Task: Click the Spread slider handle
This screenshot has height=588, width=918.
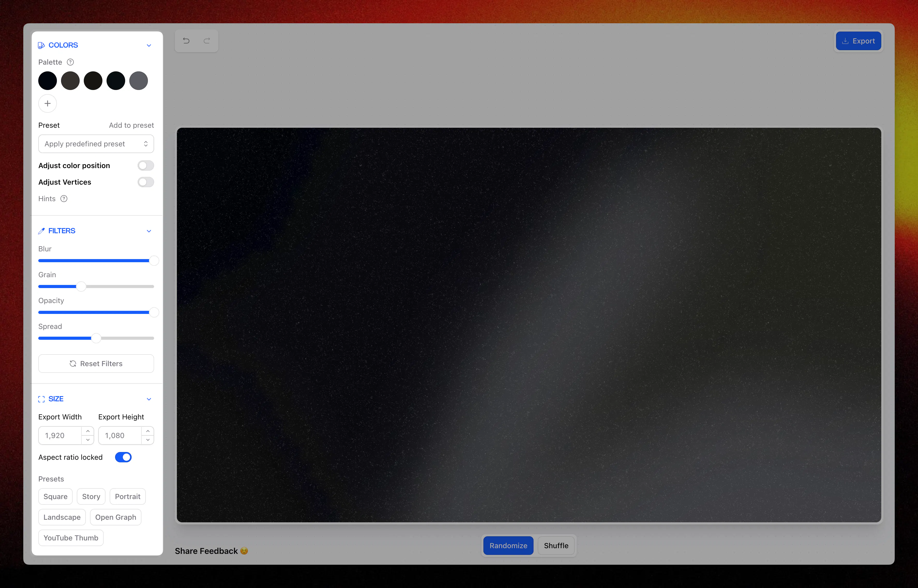Action: 96,338
